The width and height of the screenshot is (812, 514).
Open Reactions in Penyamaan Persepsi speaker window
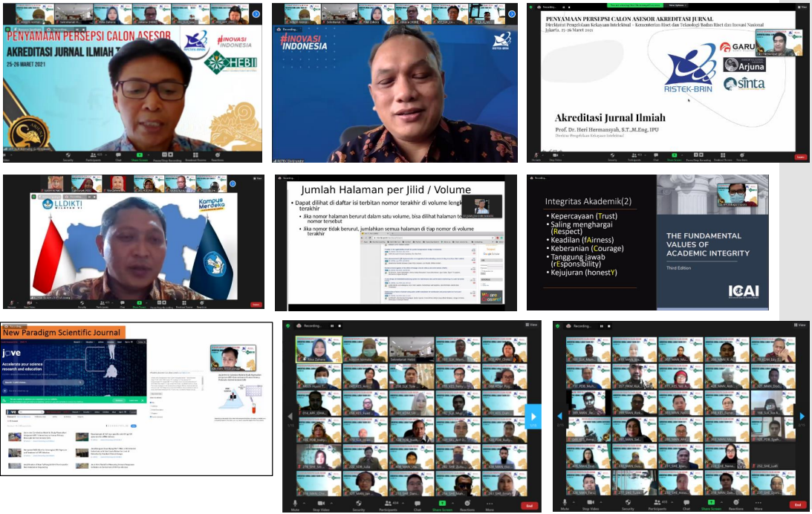[x=218, y=156]
